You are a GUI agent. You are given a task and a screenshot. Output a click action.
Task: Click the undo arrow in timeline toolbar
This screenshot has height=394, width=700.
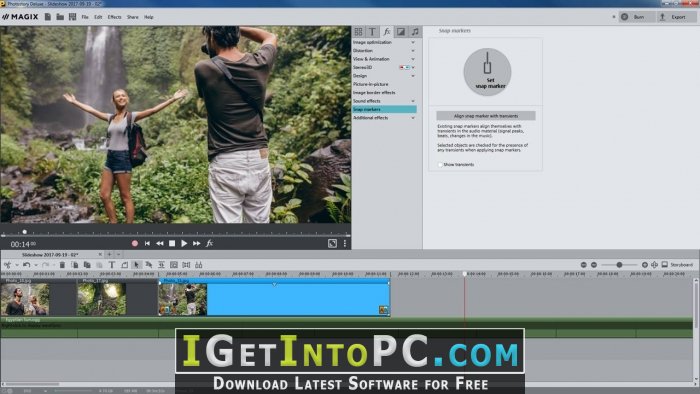(x=26, y=265)
